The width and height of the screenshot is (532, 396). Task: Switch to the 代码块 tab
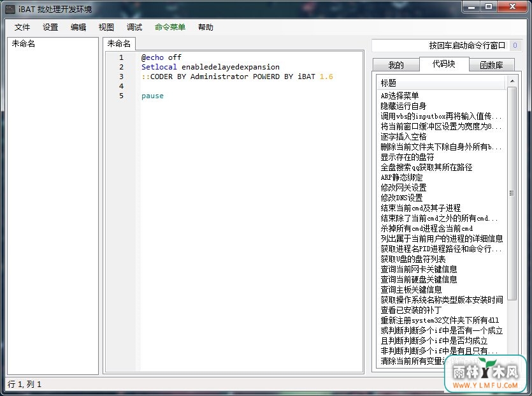coord(444,64)
